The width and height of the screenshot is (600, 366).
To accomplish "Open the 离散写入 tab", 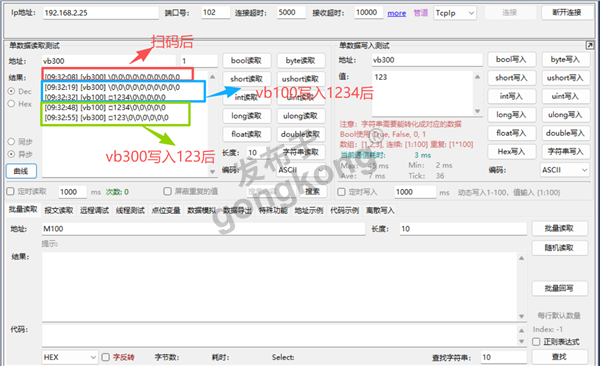I will (x=380, y=210).
